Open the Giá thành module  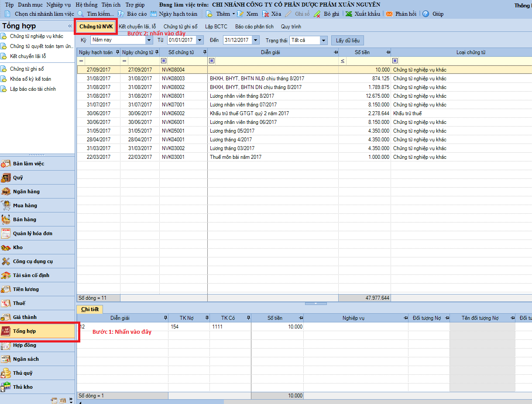tap(38, 317)
